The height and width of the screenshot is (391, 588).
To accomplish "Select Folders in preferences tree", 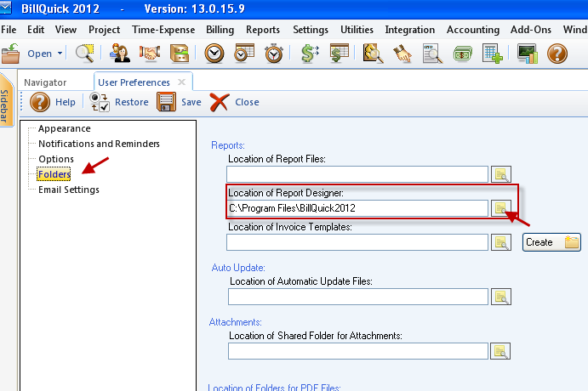I will [54, 174].
